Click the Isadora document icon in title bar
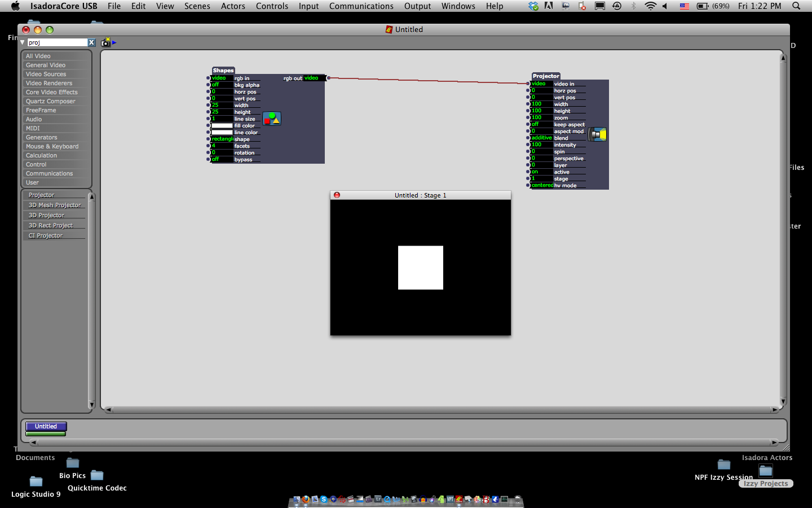Screen dimensions: 812x508 pyautogui.click(x=389, y=29)
